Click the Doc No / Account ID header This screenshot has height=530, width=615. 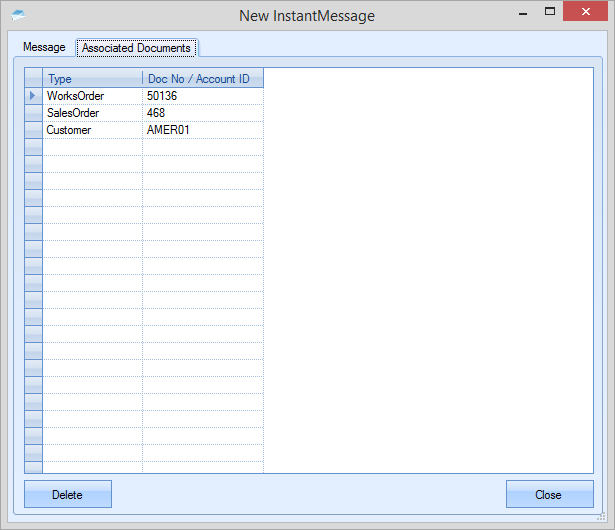tap(203, 79)
